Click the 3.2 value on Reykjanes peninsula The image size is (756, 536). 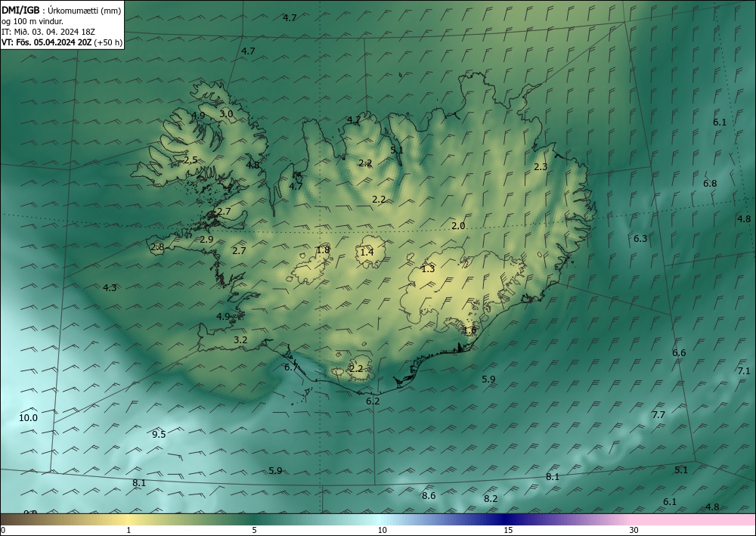coord(240,340)
